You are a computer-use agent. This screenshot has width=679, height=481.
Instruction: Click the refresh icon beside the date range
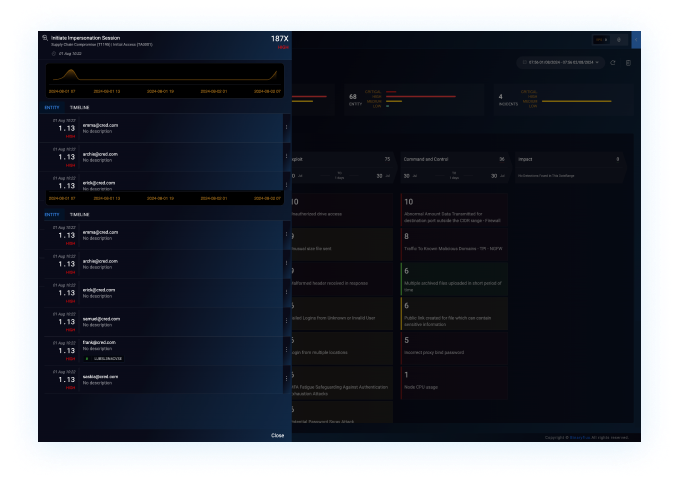pyautogui.click(x=612, y=62)
